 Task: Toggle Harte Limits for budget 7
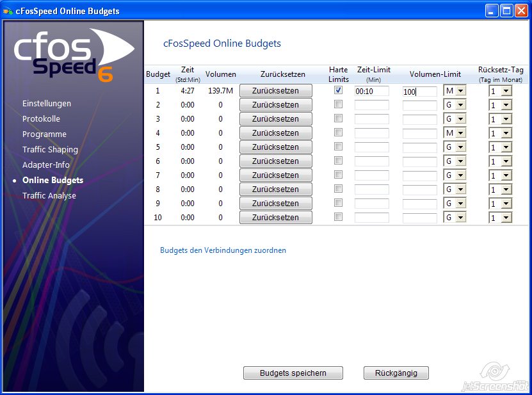pos(338,175)
